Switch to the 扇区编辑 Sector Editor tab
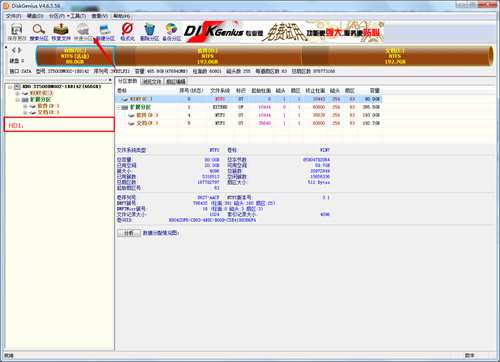The height and width of the screenshot is (362, 500). [x=176, y=81]
